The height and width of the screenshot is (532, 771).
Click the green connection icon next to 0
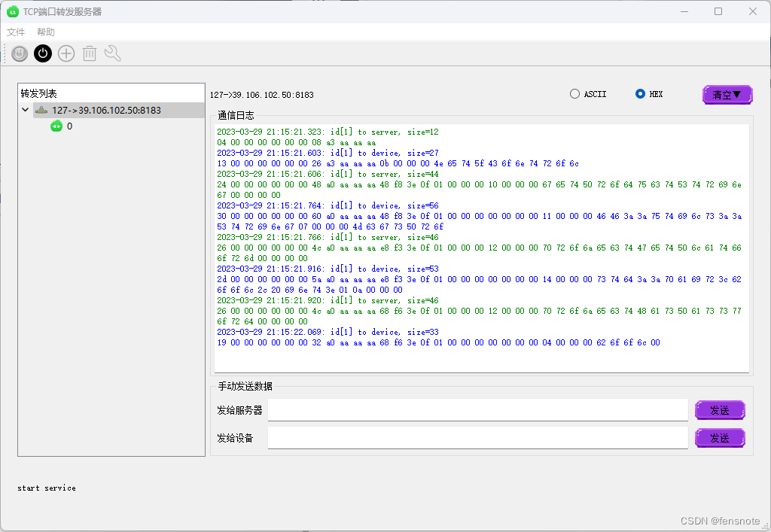point(56,126)
